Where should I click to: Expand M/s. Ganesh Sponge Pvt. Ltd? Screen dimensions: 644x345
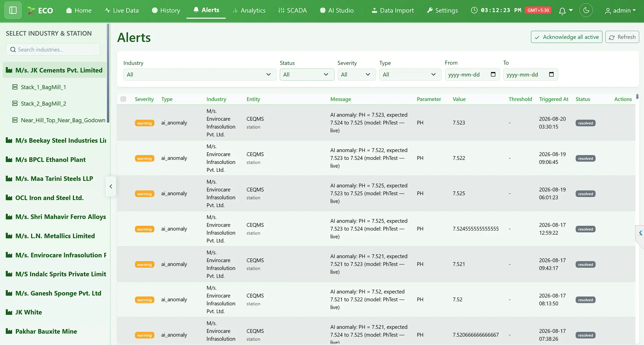53,293
